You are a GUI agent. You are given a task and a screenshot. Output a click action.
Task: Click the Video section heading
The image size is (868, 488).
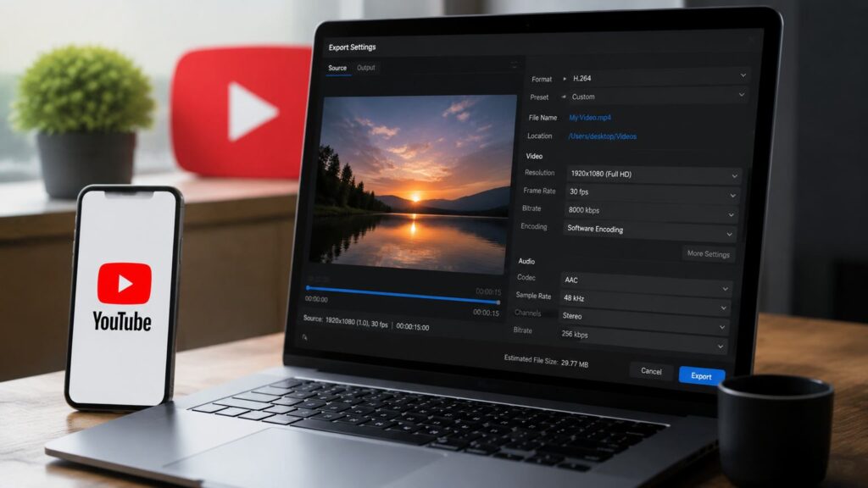[534, 156]
